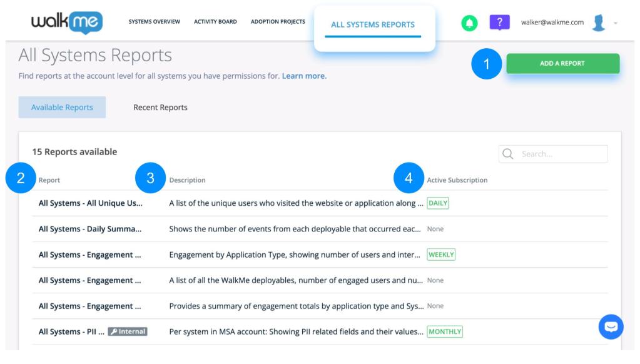Click the WEEKLY subscription badge
This screenshot has height=364, width=640.
[441, 255]
